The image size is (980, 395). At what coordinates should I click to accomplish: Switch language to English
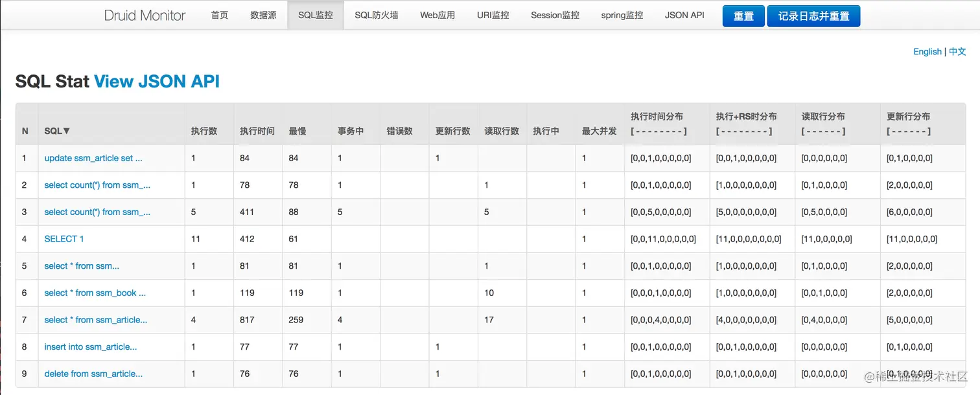click(x=927, y=52)
